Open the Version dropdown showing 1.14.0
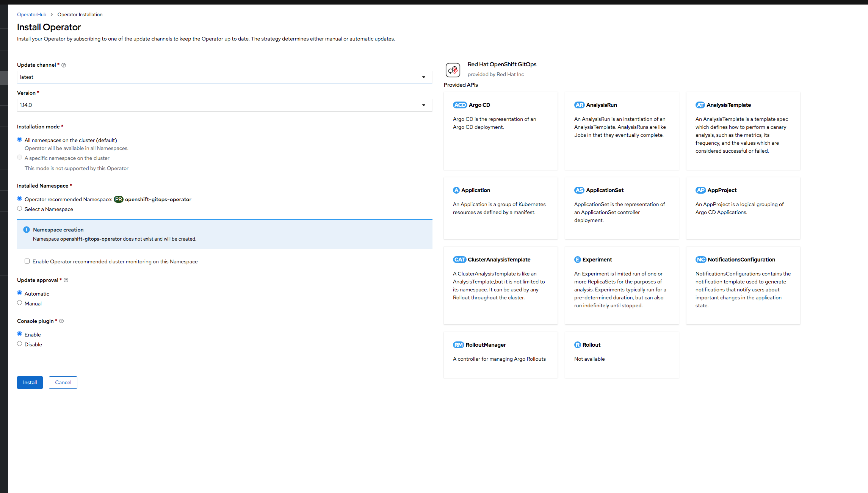 pos(224,105)
